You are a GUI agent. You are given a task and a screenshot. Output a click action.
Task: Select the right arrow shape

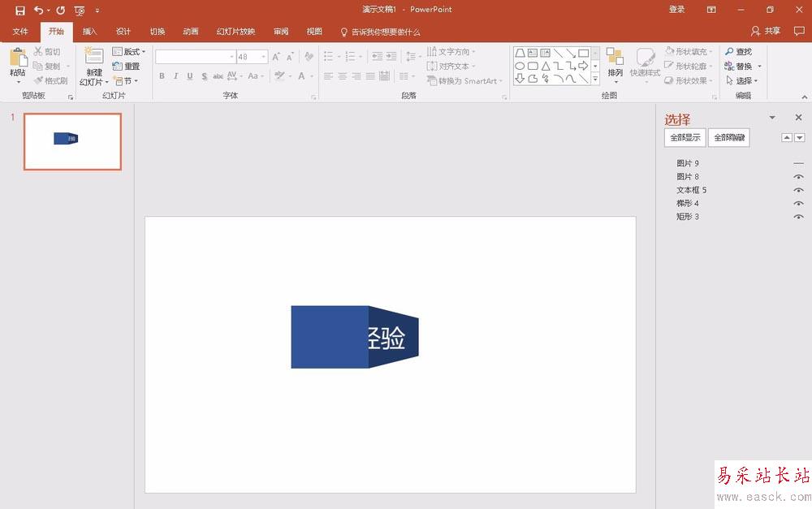[x=583, y=66]
